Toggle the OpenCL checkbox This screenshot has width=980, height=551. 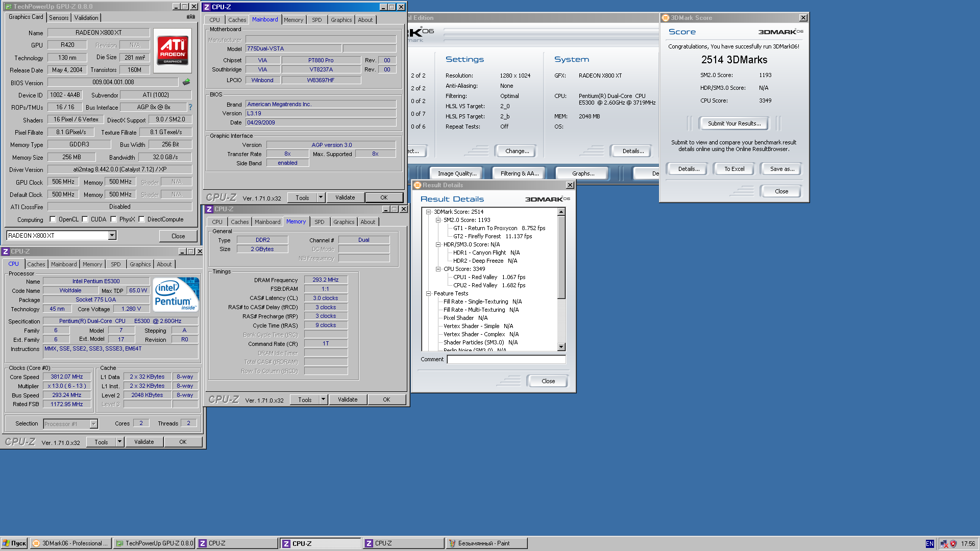(x=53, y=219)
